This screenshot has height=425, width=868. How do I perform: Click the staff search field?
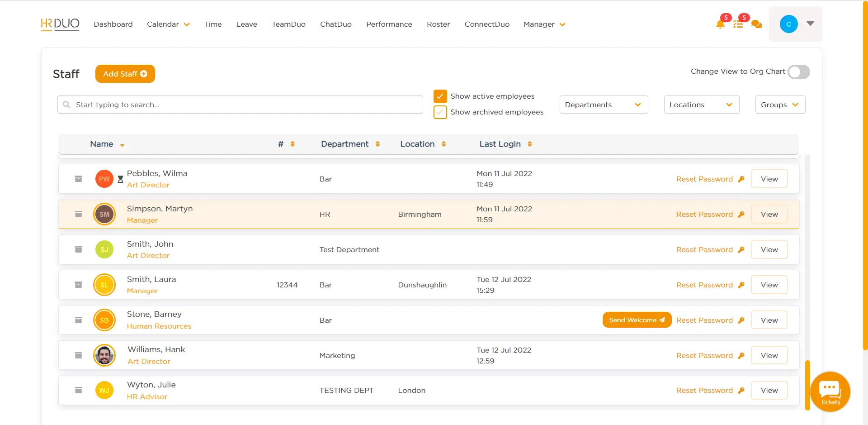click(x=240, y=105)
